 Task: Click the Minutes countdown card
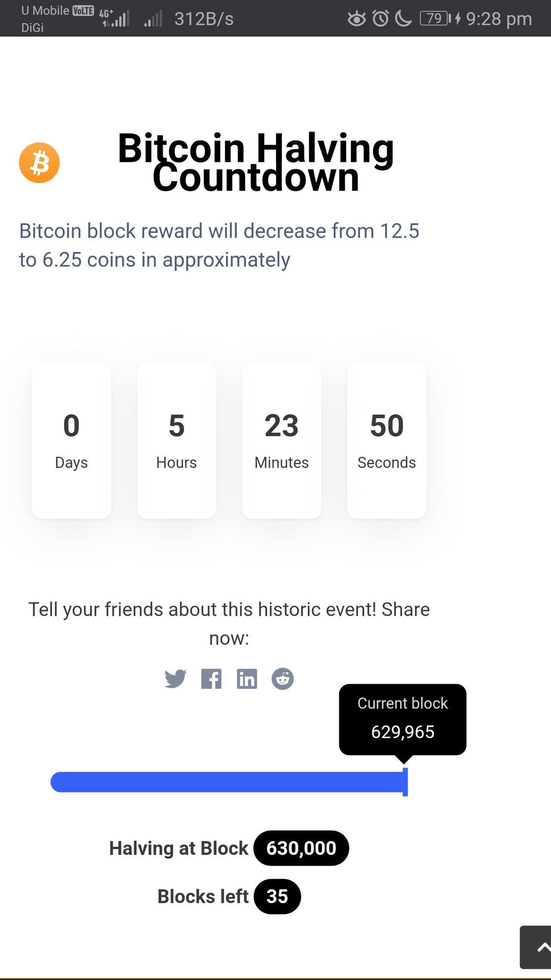point(282,441)
